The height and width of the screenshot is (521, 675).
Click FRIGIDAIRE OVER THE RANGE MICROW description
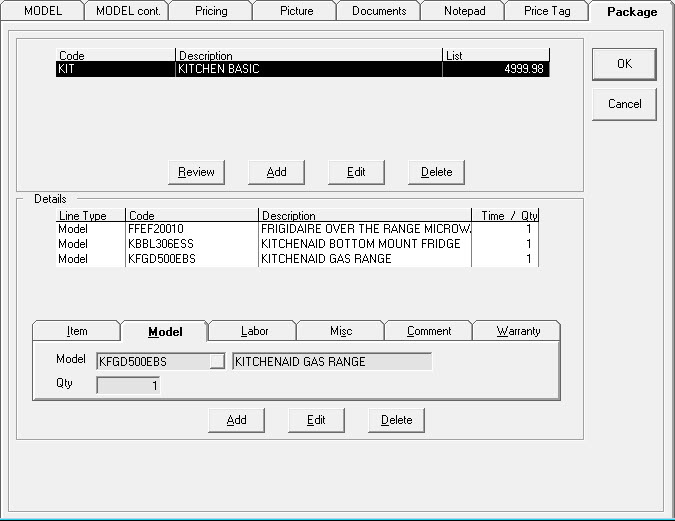(365, 229)
